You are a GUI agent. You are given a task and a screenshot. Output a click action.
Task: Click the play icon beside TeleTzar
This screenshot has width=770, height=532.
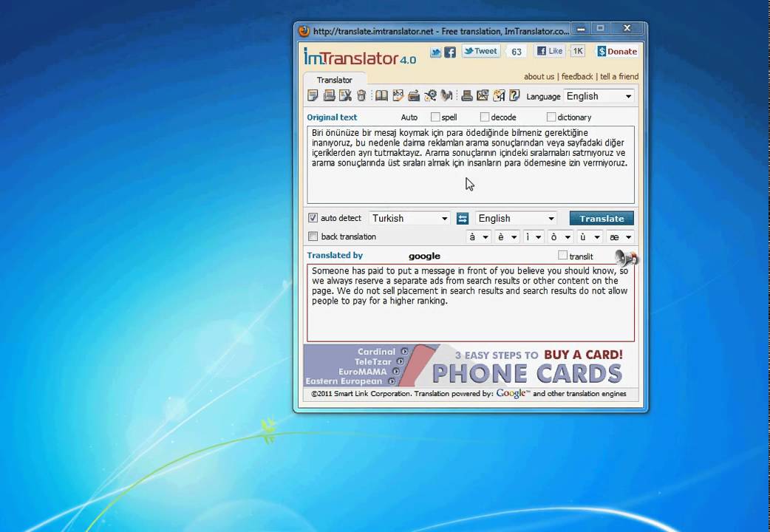(x=401, y=361)
